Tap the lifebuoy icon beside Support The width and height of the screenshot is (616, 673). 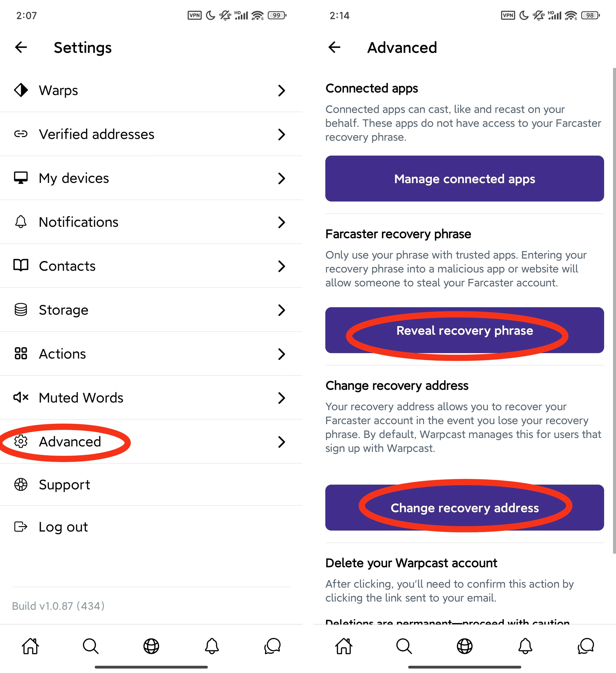(x=21, y=485)
